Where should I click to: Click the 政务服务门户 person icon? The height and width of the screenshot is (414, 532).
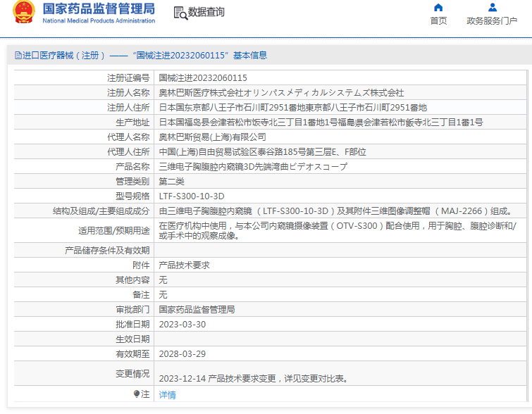[493, 8]
